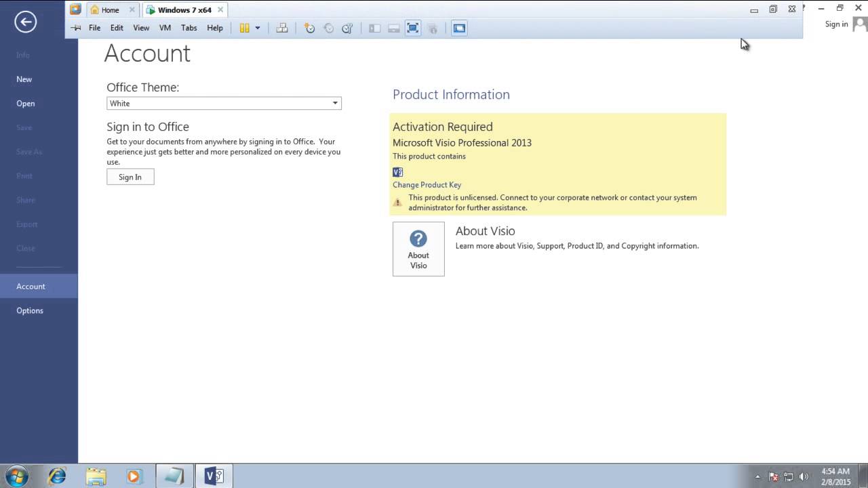This screenshot has width=868, height=488.
Task: Click Send Ctrl+Alt+Del network icon in toolbar
Action: (x=282, y=28)
